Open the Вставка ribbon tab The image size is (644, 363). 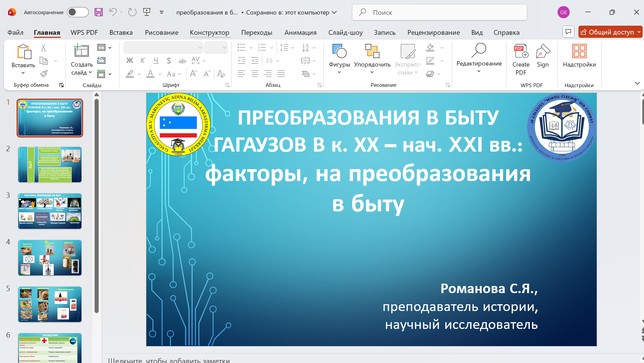tap(121, 32)
